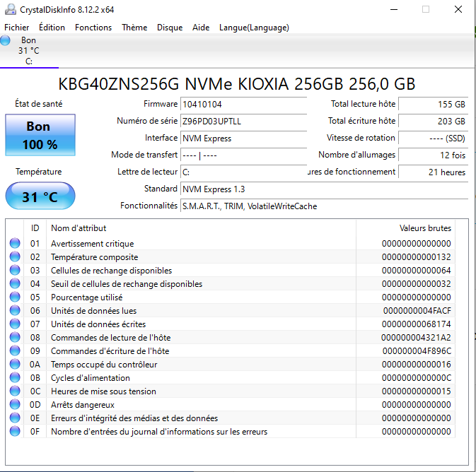Click the Lettre de lecteur field C:
This screenshot has width=476, height=472.
tap(243, 172)
